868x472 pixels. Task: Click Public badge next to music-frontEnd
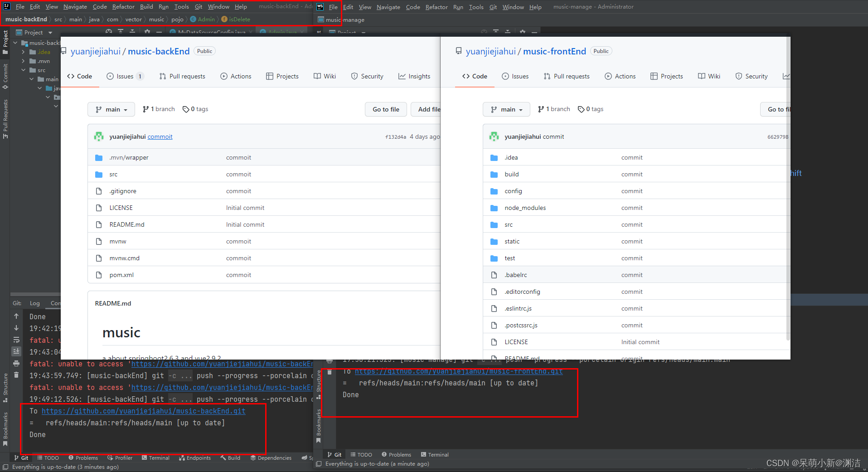pos(601,51)
